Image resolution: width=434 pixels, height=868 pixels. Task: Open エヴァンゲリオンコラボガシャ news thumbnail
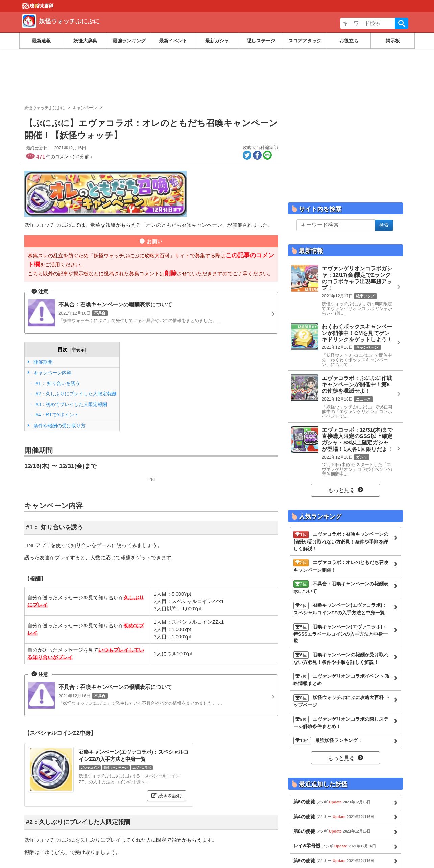[x=305, y=278]
